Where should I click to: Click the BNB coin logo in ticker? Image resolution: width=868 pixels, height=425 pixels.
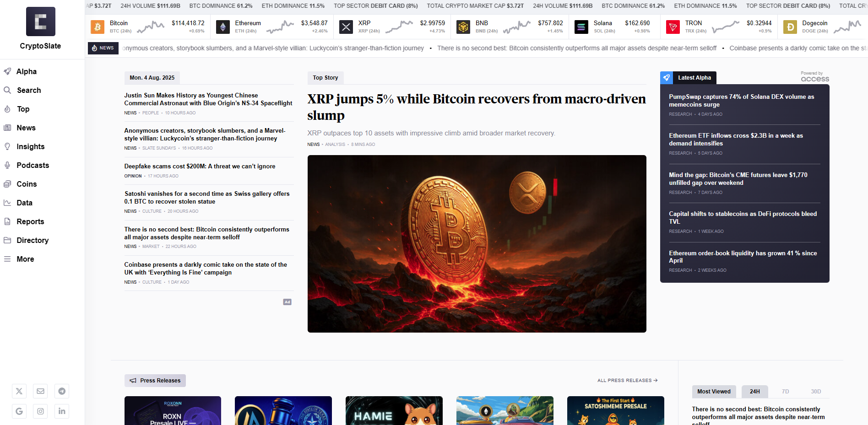click(x=463, y=27)
